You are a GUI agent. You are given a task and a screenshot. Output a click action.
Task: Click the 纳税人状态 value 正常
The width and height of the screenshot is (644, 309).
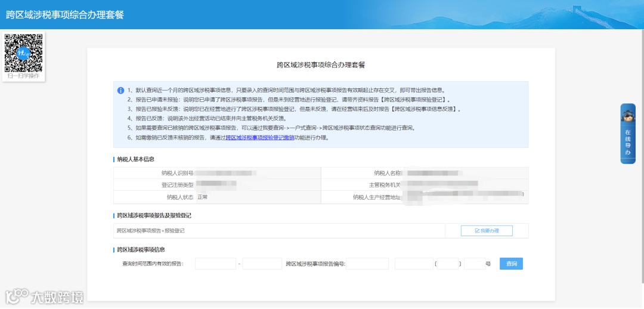pos(203,197)
